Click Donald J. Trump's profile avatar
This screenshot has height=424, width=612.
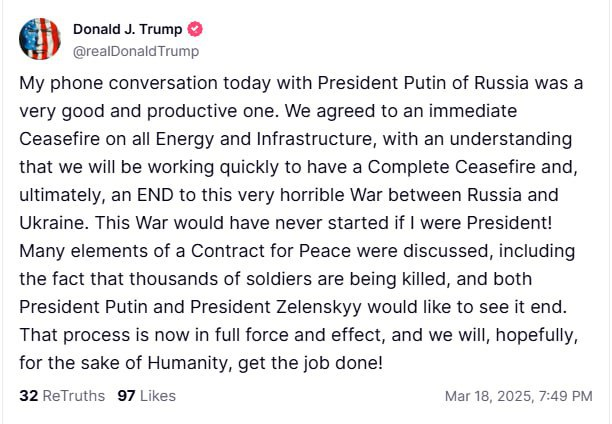[39, 38]
